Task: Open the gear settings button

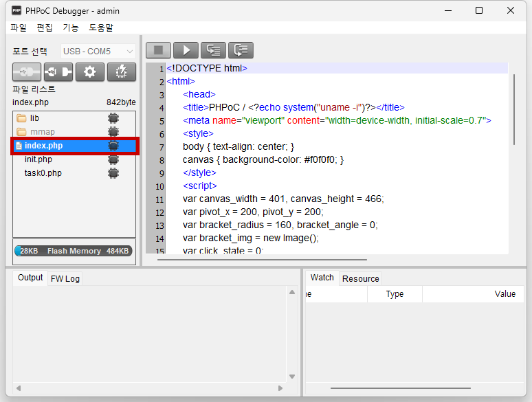Action: [90, 72]
